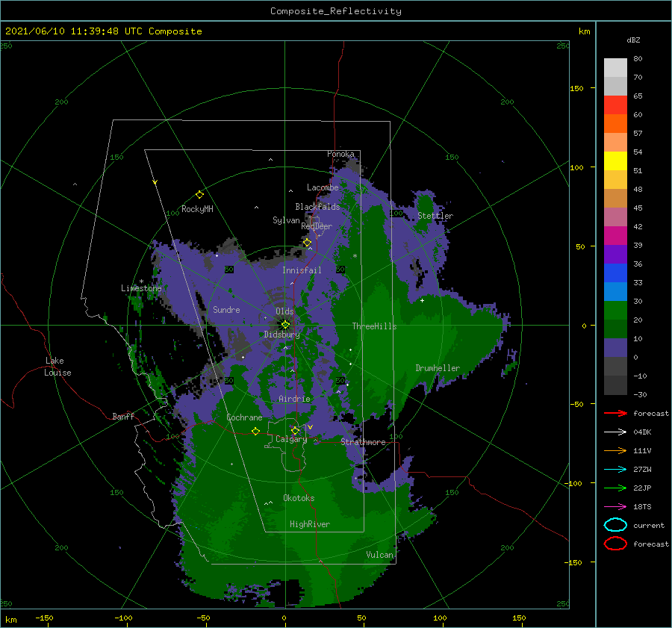Click the Vulcan label on the map
This screenshot has height=628, width=672.
tap(380, 555)
